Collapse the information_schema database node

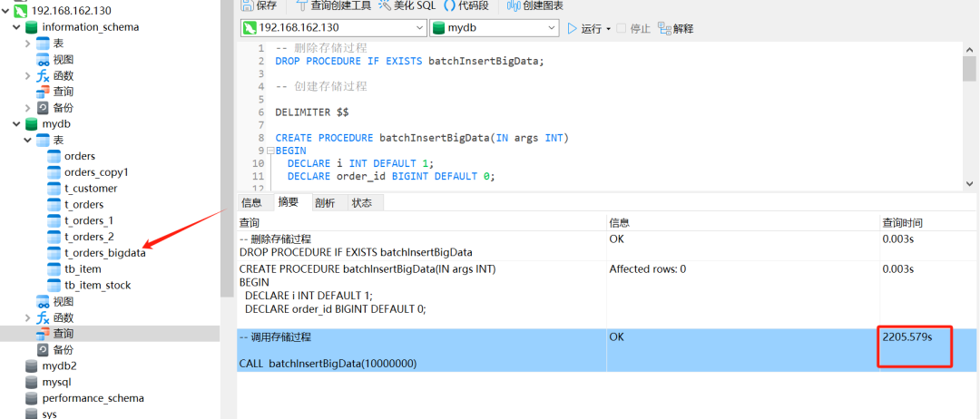(x=16, y=27)
